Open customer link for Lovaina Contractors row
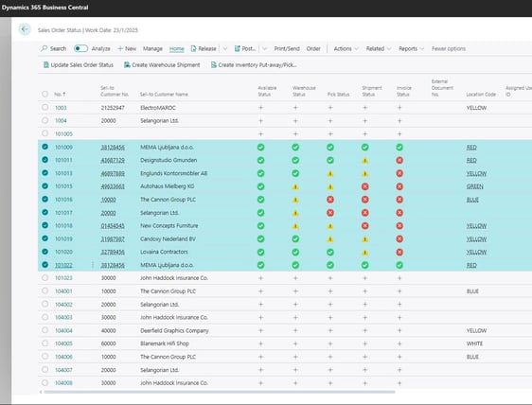This screenshot has height=405, width=532. (x=113, y=252)
